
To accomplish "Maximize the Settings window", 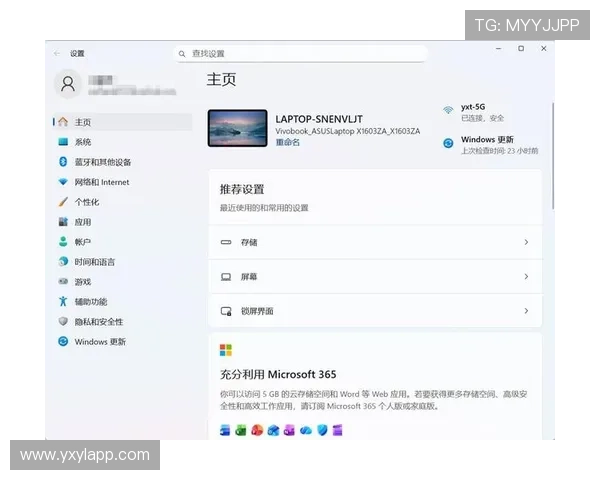I will [521, 49].
